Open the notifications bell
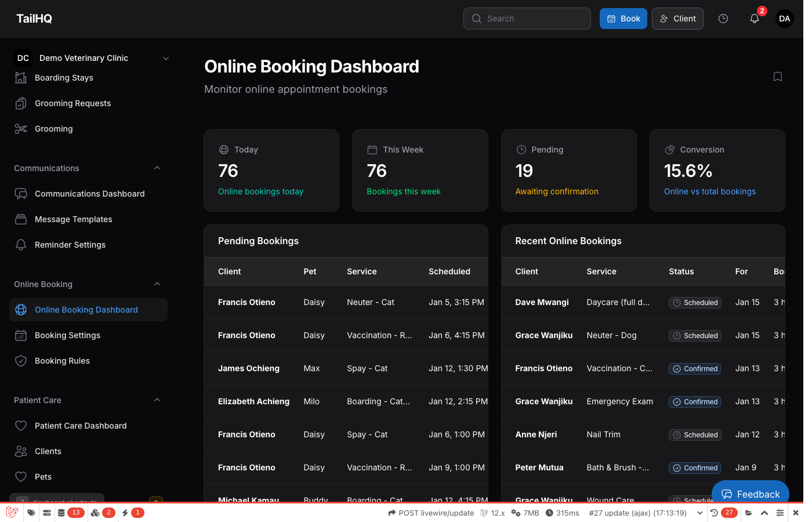 click(754, 19)
